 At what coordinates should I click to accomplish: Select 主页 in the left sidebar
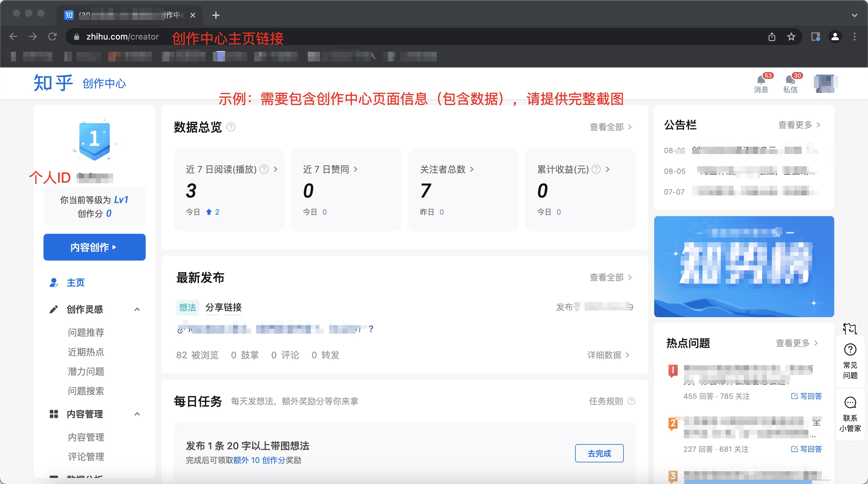point(75,283)
